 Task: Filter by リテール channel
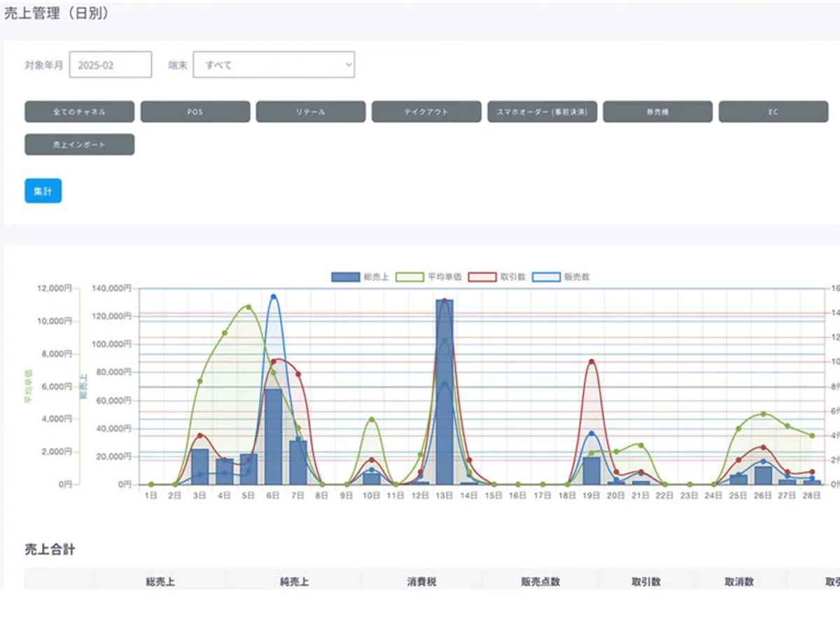311,112
